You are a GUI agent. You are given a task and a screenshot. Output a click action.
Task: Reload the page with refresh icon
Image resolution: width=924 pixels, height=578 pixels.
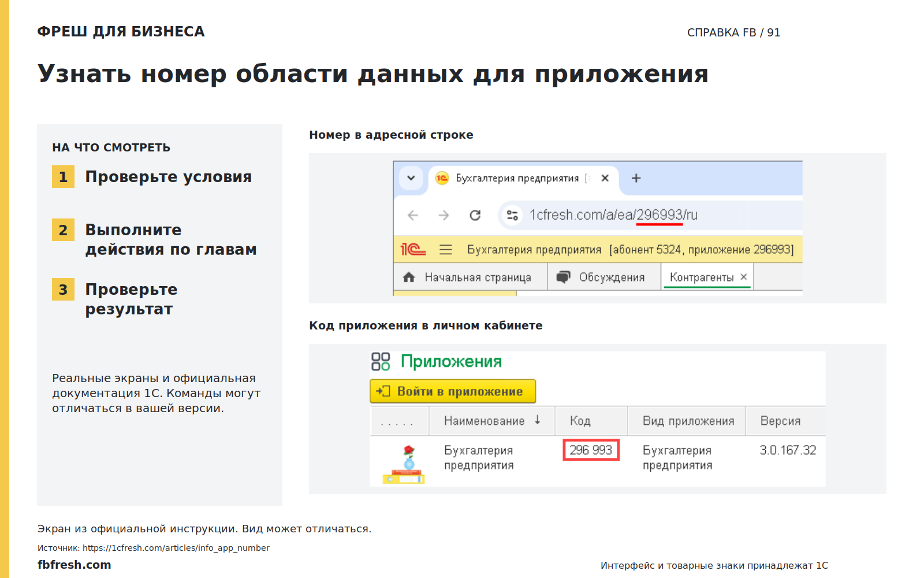point(475,215)
